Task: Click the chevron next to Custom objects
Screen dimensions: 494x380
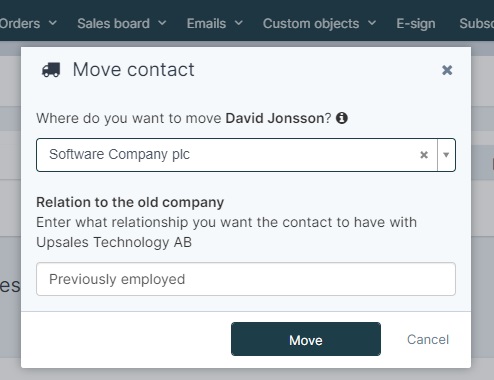Action: [372, 23]
